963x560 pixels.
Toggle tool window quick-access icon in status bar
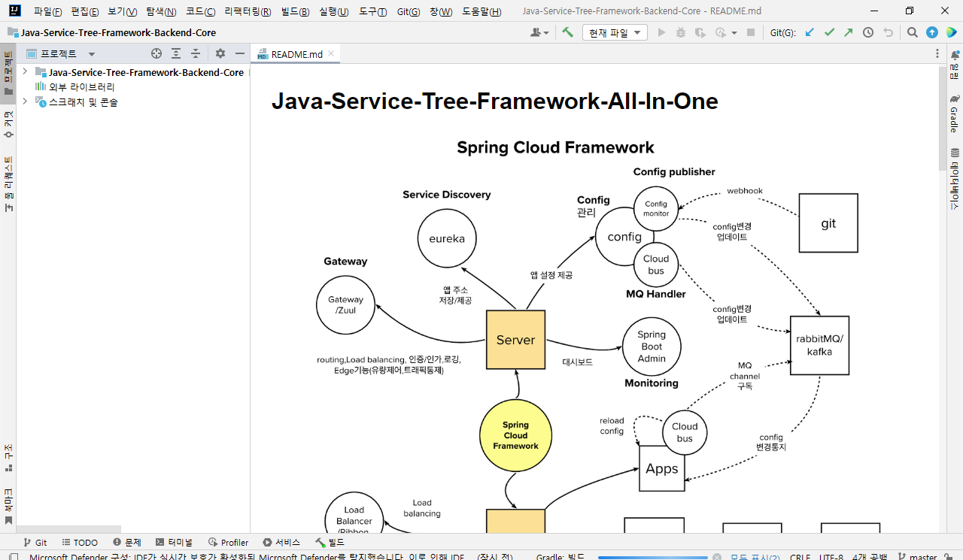point(14,557)
